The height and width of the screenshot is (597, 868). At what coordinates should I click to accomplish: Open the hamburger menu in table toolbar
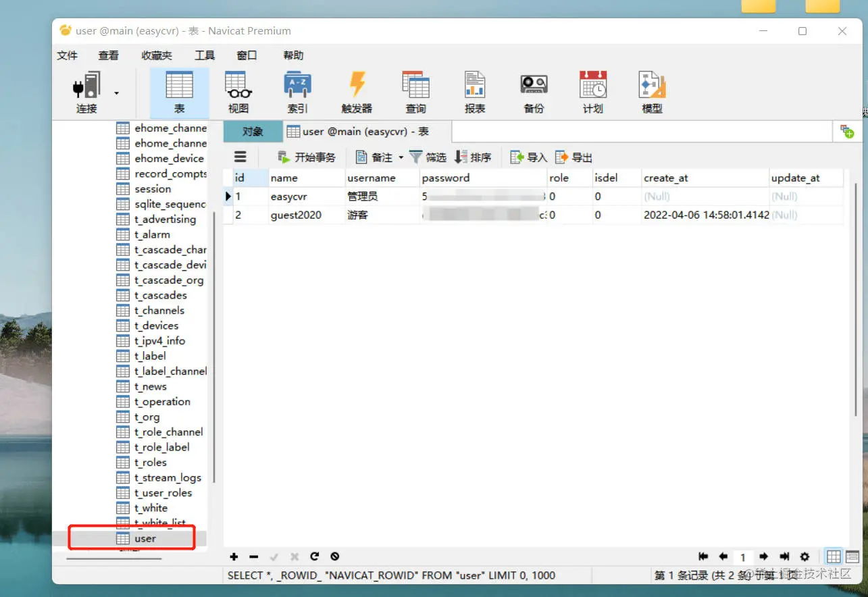coord(240,157)
